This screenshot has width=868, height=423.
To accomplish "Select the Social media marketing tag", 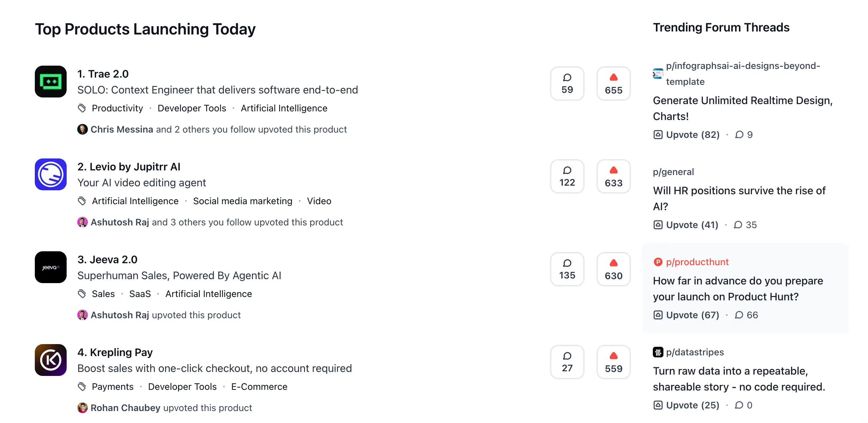I will coord(243,201).
